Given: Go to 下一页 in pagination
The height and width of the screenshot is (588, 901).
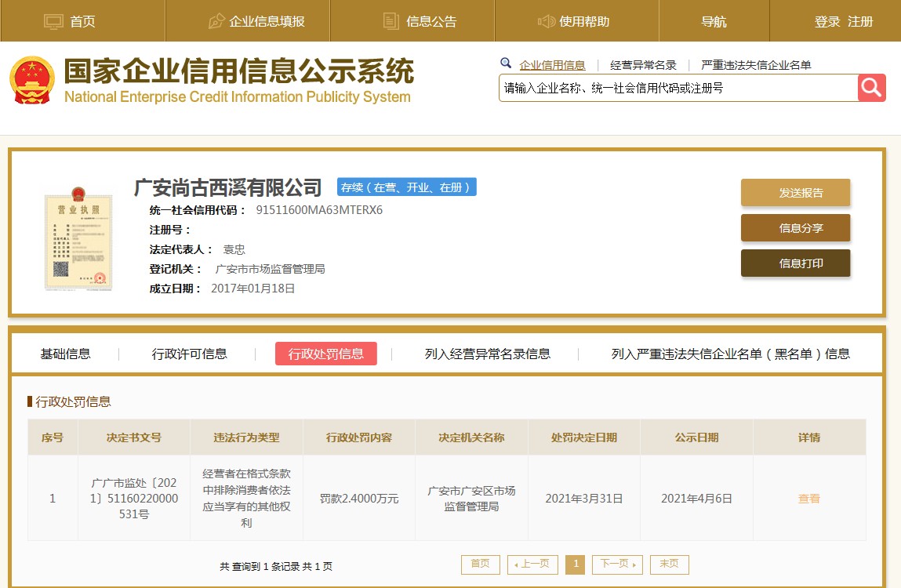Looking at the screenshot, I should [x=617, y=564].
